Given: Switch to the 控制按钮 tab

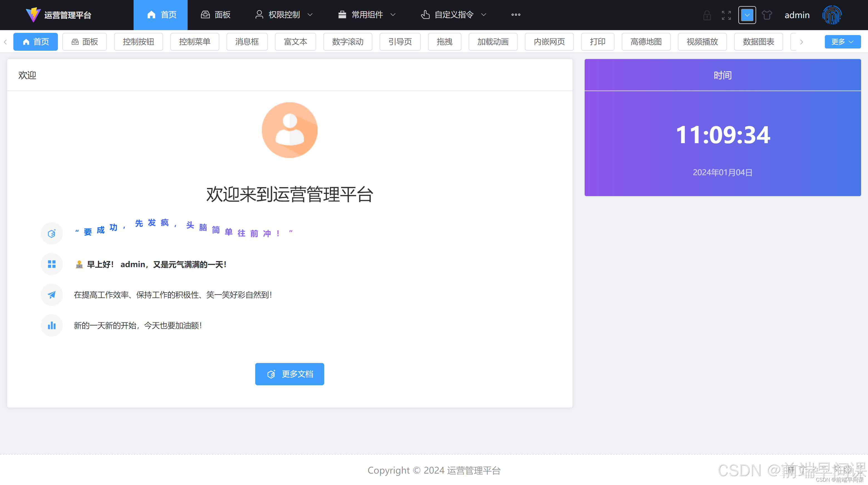Looking at the screenshot, I should 139,42.
